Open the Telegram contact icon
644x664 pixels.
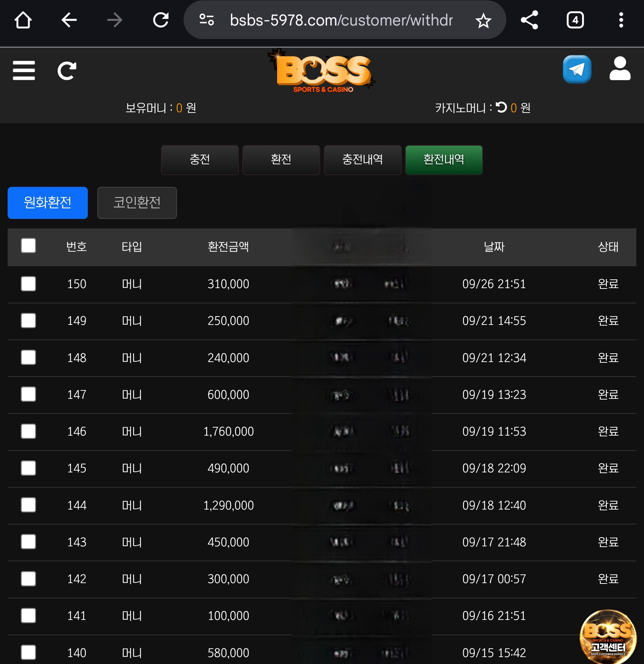click(577, 69)
